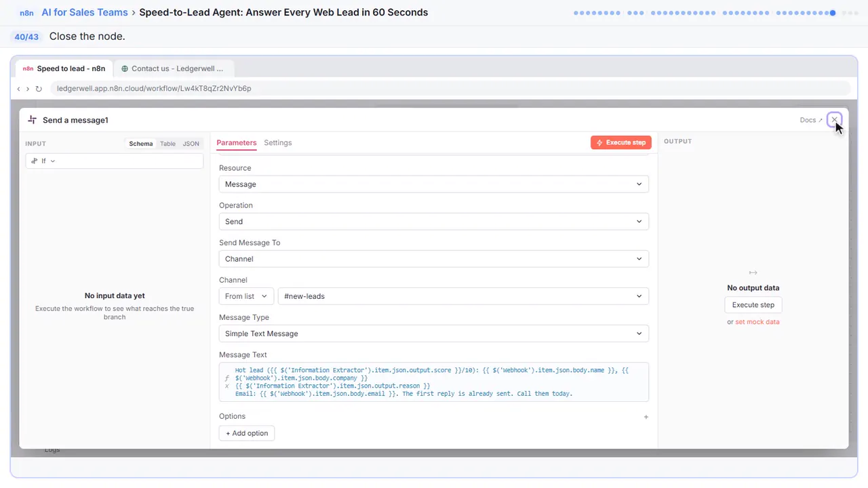Close the Send a message1 node panel
Viewport: 868px width, 488px height.
pos(835,120)
